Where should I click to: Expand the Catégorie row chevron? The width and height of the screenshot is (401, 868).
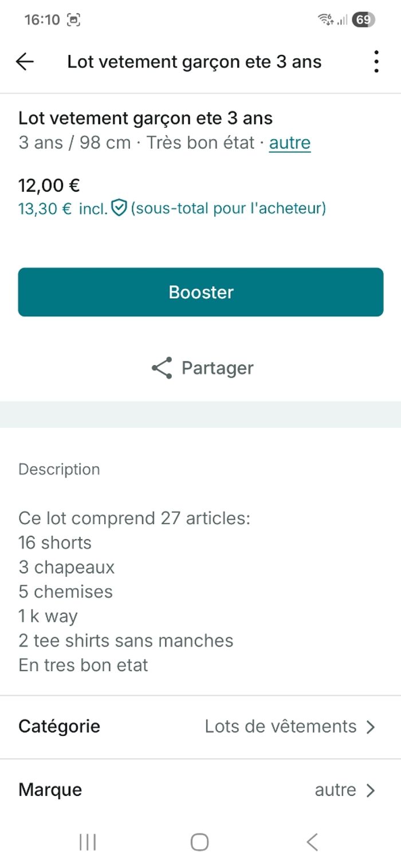click(x=371, y=727)
